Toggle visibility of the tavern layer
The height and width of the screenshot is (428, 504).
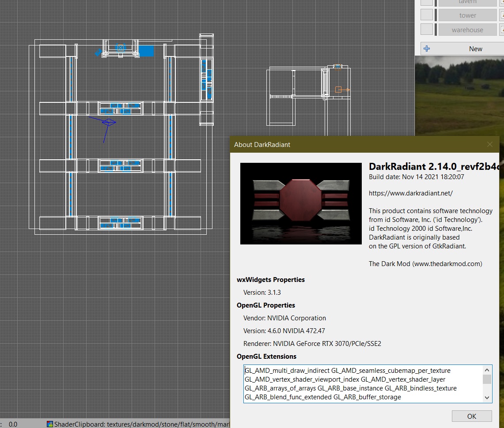point(426,3)
